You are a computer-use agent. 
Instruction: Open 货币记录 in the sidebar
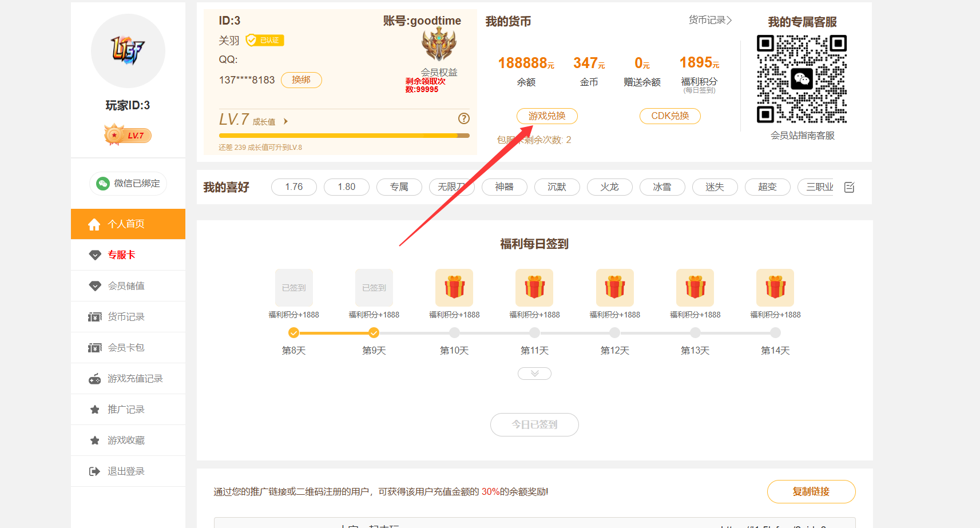click(128, 316)
